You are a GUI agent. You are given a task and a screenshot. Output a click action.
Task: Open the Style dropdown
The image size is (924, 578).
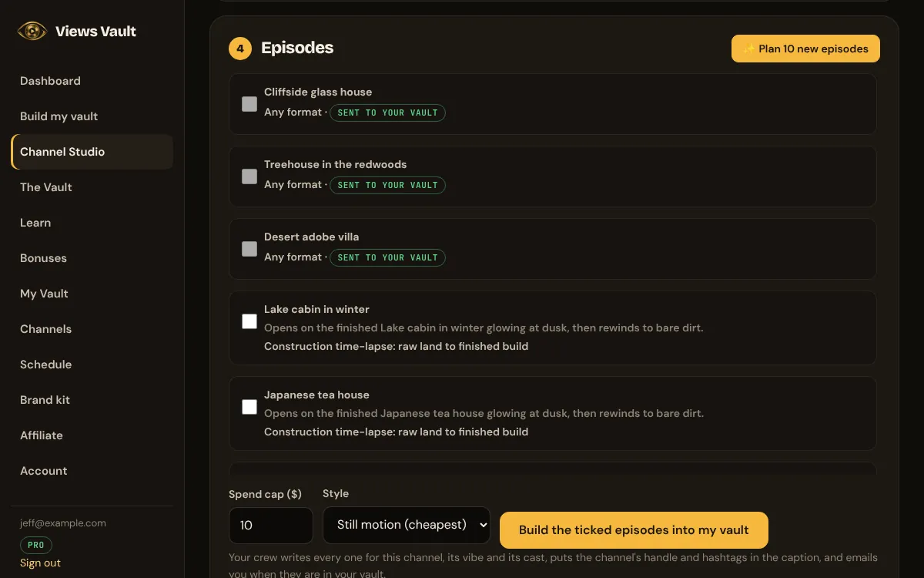407,525
